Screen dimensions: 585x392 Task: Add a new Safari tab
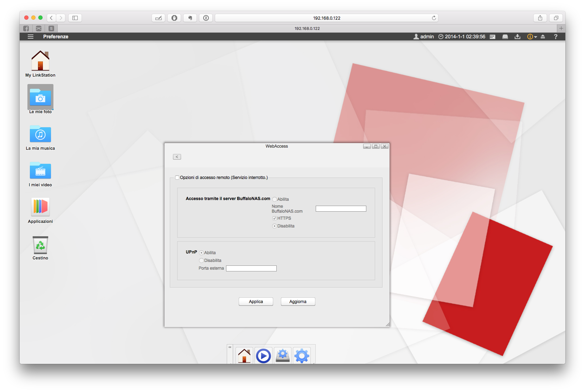[x=561, y=28]
